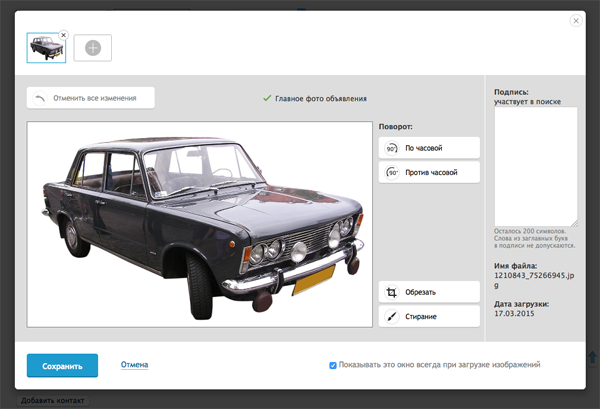The image size is (600, 409).
Task: Rotate image counterclockwise (Против часовой)
Action: [430, 172]
